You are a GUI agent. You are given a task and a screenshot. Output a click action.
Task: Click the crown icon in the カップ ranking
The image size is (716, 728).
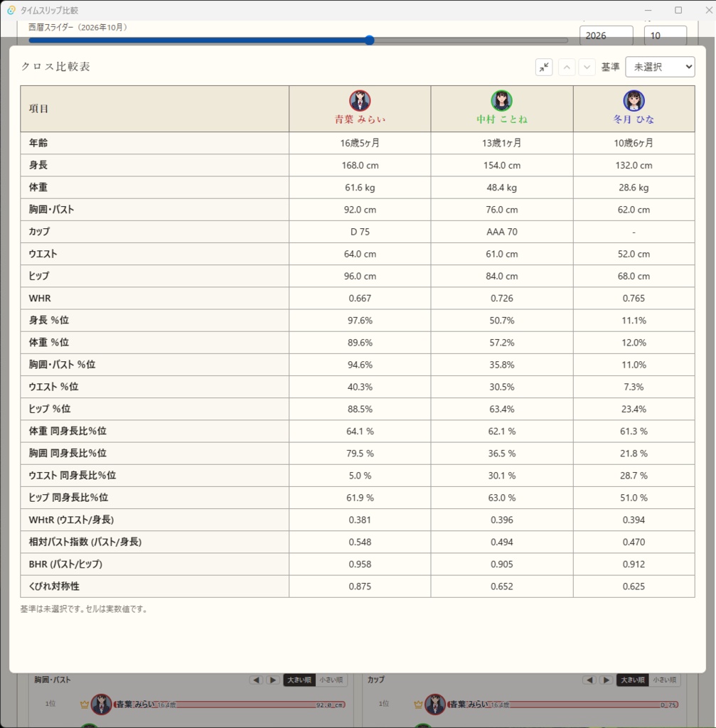coord(418,705)
